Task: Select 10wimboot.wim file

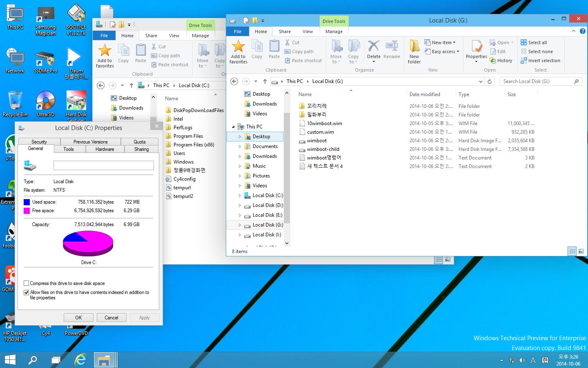Action: (x=325, y=123)
